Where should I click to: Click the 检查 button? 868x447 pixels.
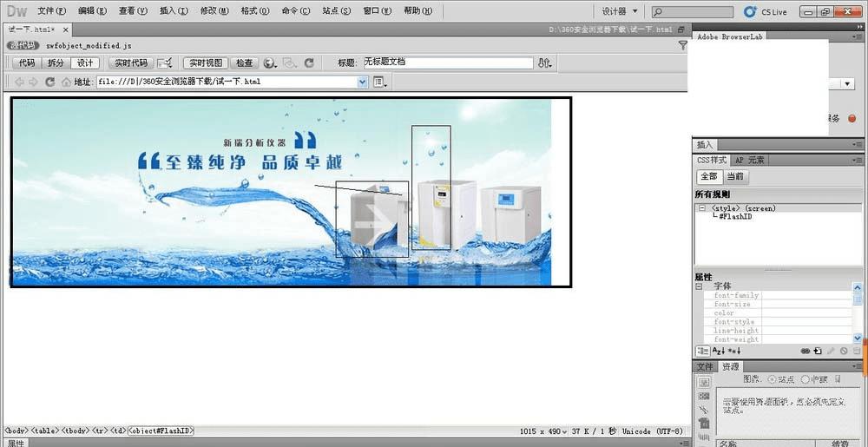pos(244,63)
